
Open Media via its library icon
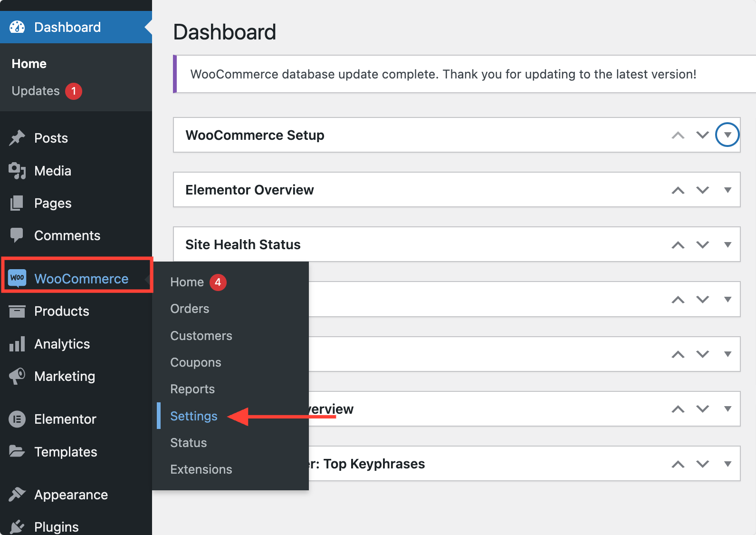click(17, 170)
